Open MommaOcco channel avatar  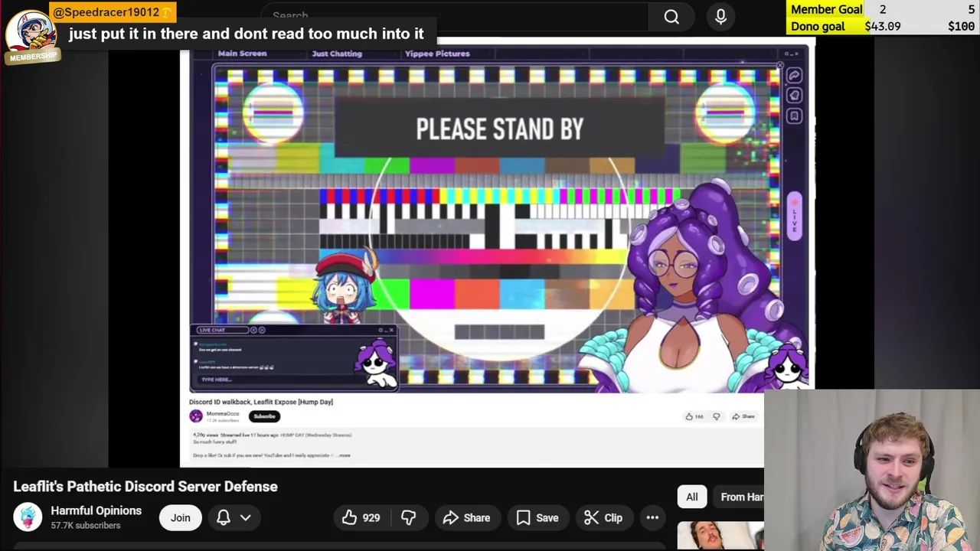tap(196, 416)
